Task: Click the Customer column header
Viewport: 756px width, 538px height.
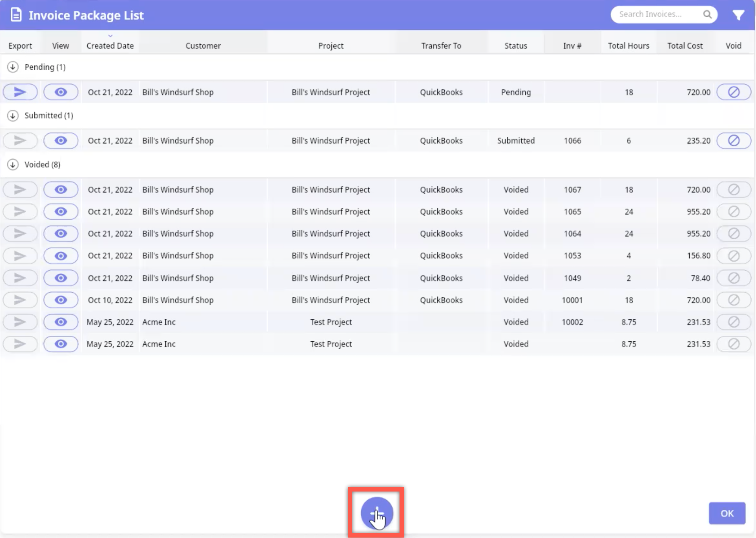Action: coord(203,46)
